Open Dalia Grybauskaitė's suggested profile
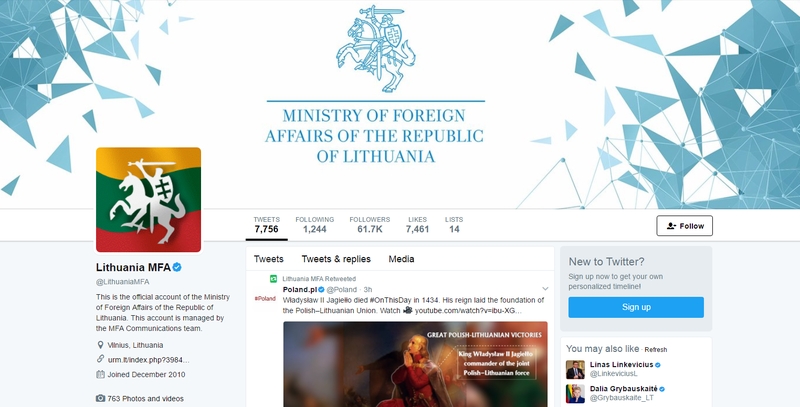 tap(623, 389)
